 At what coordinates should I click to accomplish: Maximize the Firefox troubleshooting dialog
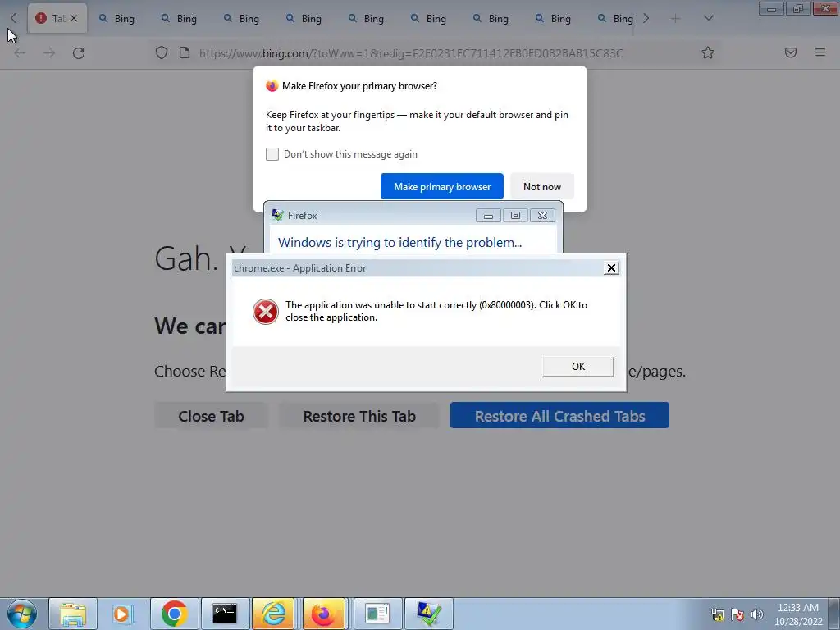pos(515,216)
